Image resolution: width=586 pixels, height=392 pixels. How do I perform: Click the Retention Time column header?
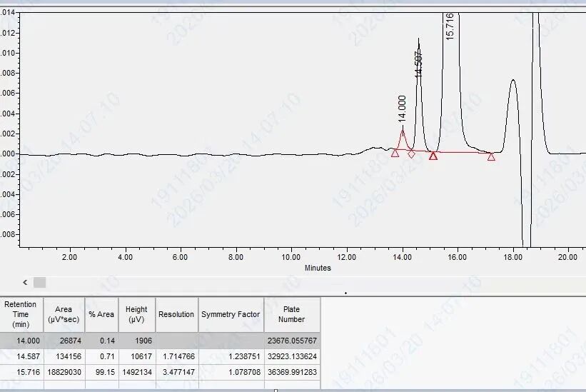click(x=21, y=314)
